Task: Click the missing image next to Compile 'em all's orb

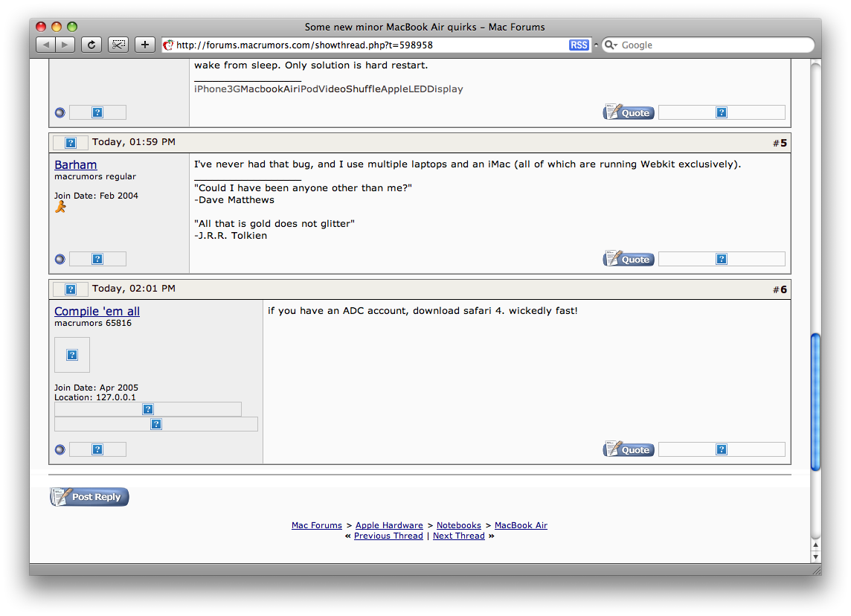Action: (97, 449)
